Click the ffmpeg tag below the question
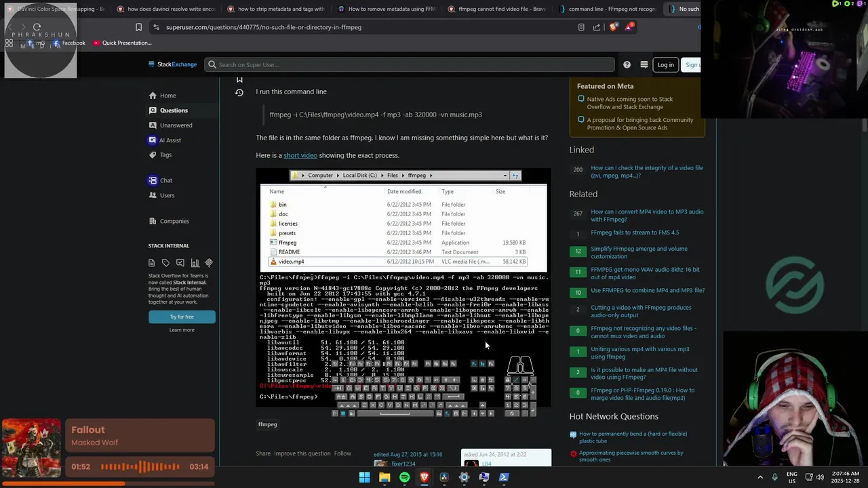The image size is (868, 488). (x=268, y=424)
